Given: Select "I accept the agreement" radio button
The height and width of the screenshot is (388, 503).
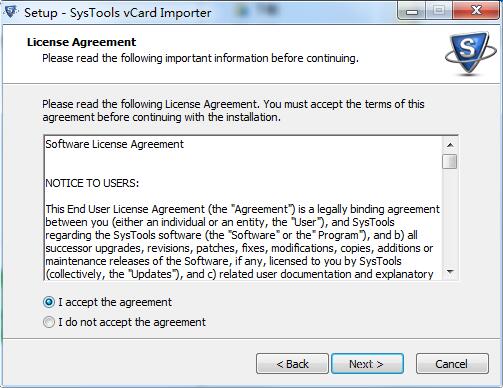Looking at the screenshot, I should 49,302.
